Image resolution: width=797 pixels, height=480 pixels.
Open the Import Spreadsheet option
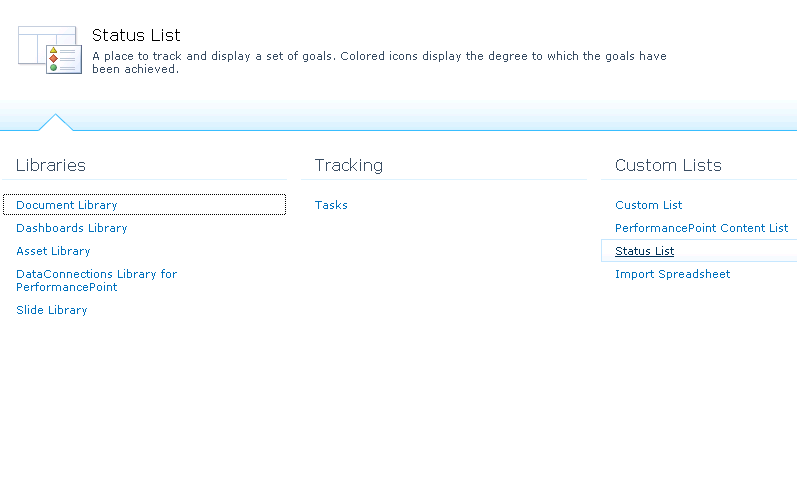coord(672,274)
